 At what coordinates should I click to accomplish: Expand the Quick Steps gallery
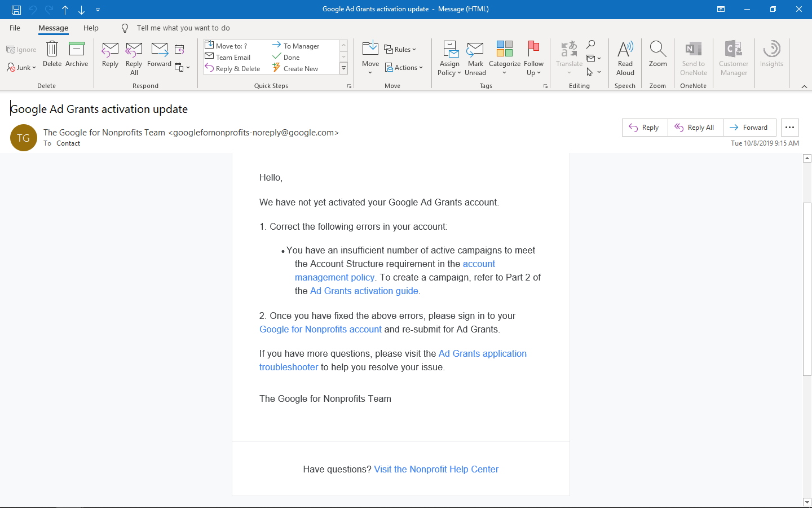coord(343,68)
